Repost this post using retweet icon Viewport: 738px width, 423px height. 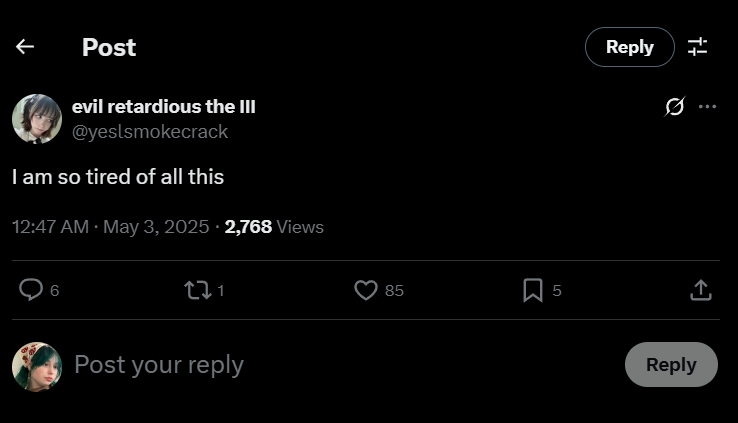(x=196, y=290)
